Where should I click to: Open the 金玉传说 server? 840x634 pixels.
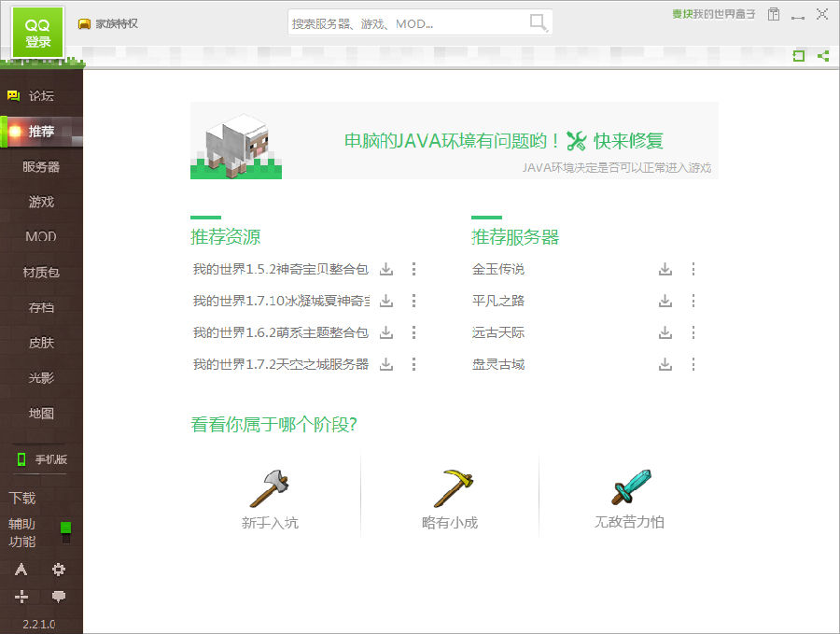click(x=498, y=269)
